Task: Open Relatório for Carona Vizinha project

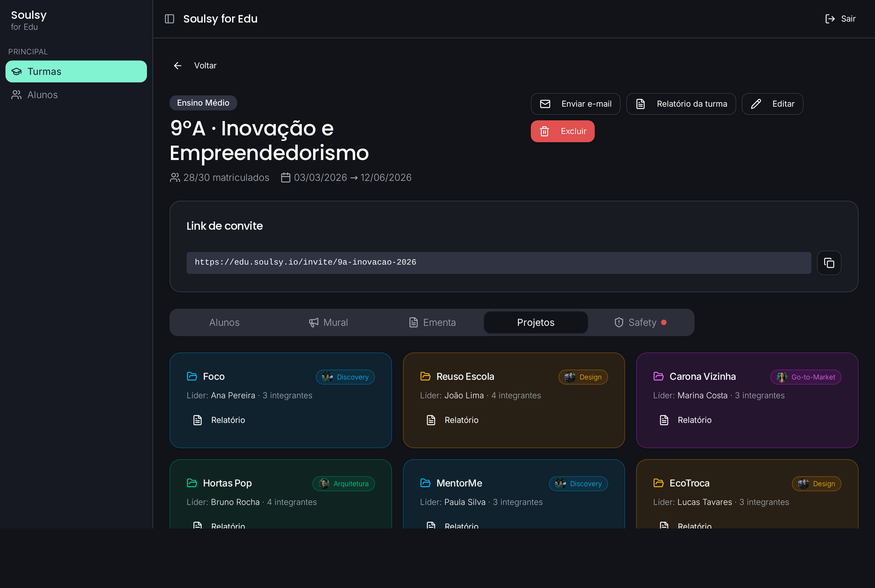Action: (x=686, y=420)
